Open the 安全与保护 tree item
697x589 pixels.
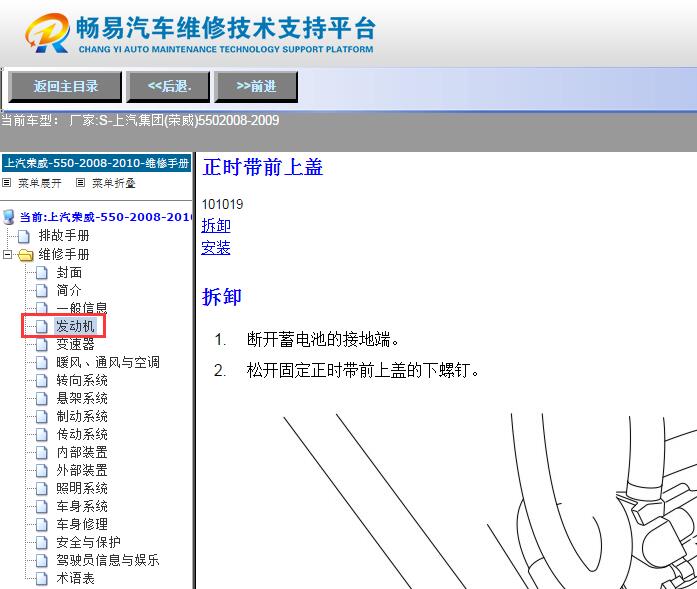point(88,542)
